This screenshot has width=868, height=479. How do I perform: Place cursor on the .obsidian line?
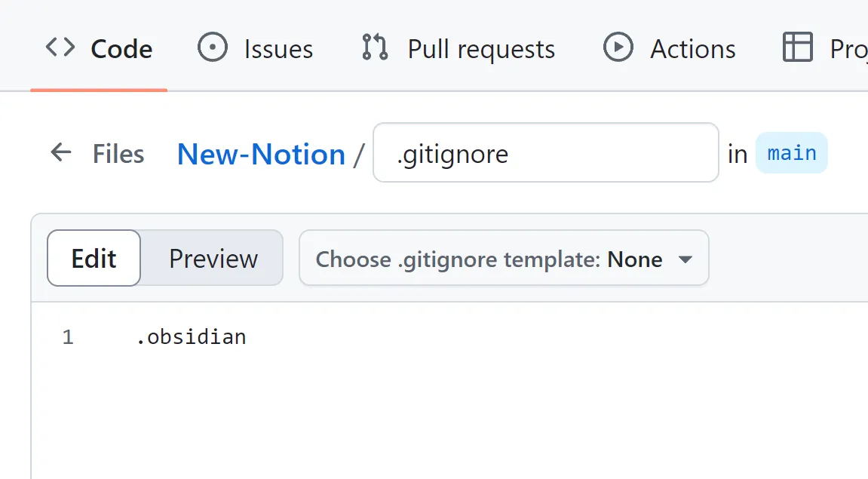pos(192,336)
